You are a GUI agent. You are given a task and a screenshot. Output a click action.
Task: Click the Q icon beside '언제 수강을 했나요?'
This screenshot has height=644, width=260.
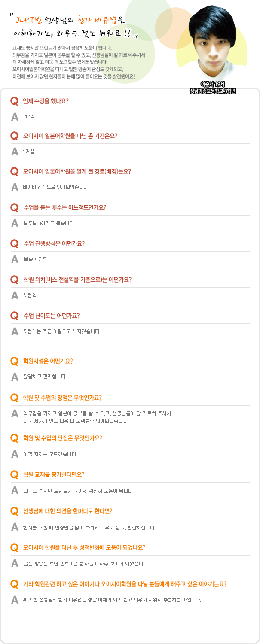[15, 101]
